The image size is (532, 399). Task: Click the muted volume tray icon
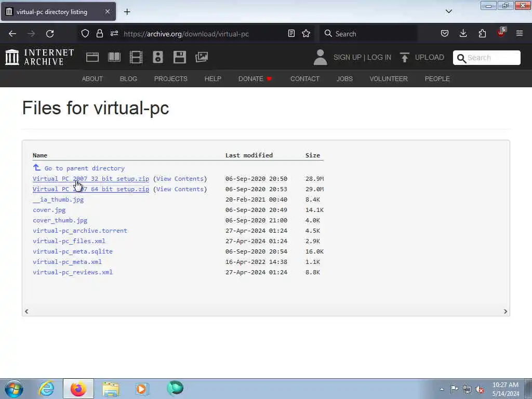[480, 389]
